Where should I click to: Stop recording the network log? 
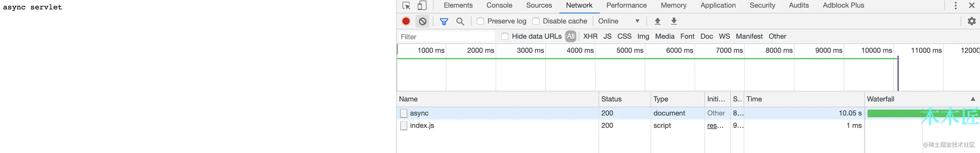point(406,21)
